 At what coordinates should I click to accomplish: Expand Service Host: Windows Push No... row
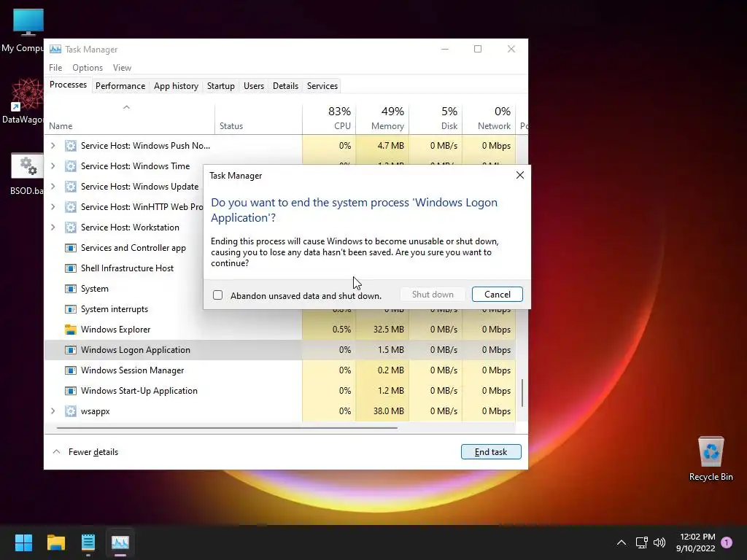click(x=53, y=145)
